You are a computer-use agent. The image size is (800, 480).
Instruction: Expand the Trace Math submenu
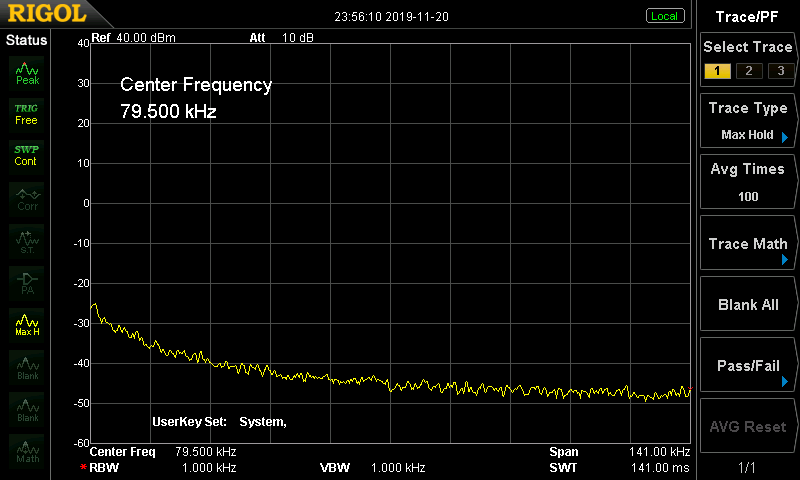click(x=748, y=244)
